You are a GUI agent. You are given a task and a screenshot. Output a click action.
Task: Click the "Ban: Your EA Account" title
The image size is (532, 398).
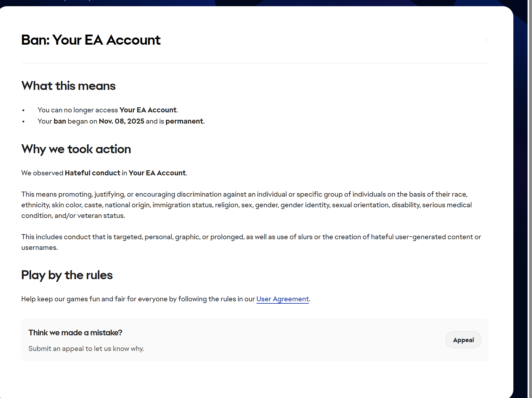click(91, 40)
